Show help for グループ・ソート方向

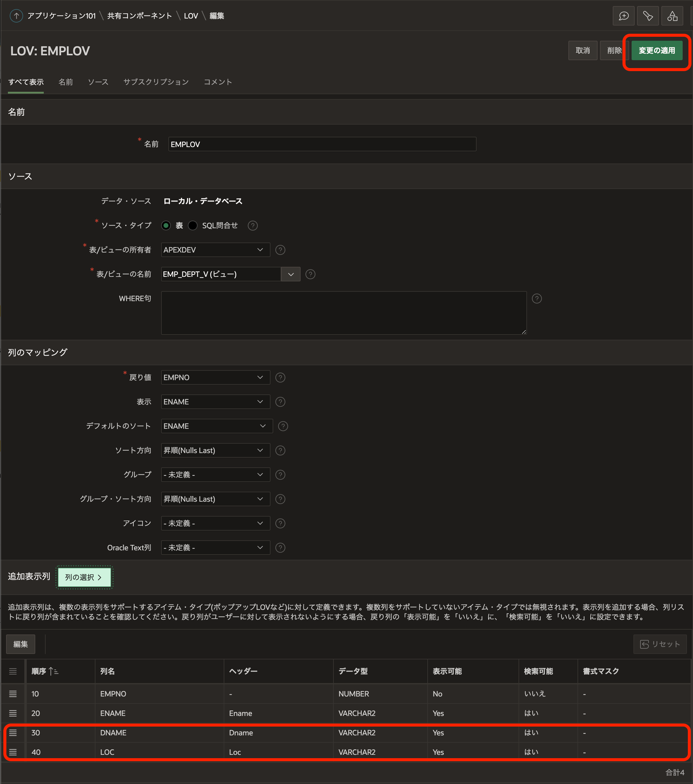[281, 499]
